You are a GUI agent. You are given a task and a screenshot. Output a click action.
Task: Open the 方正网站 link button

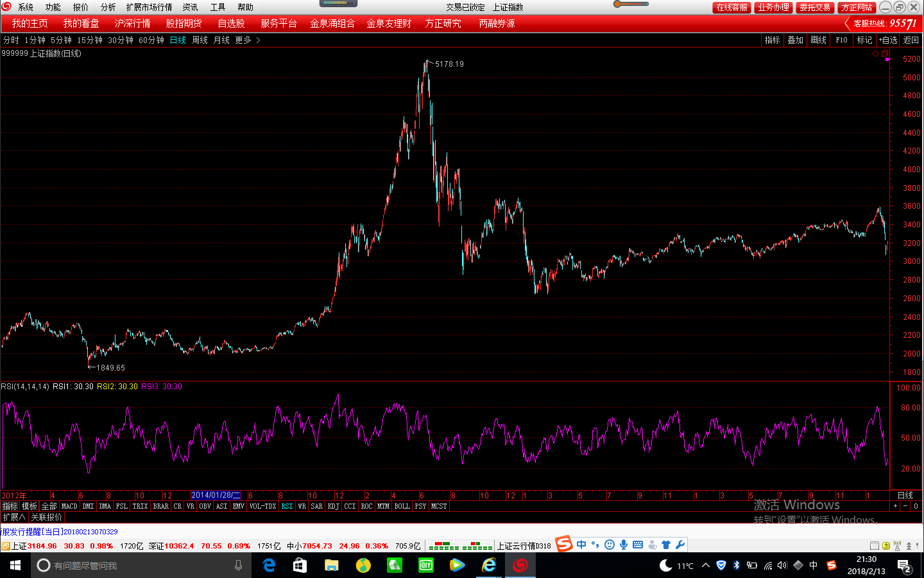pos(857,7)
